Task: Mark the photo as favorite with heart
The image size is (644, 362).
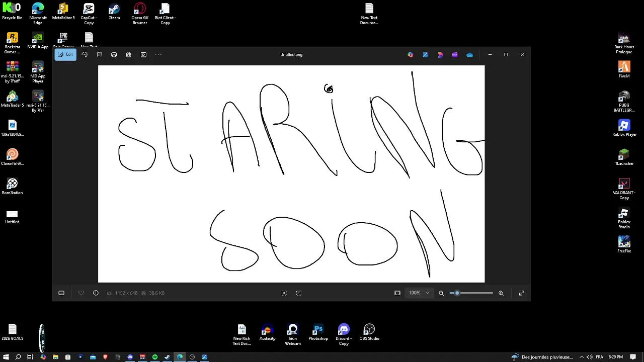Action: [x=81, y=293]
